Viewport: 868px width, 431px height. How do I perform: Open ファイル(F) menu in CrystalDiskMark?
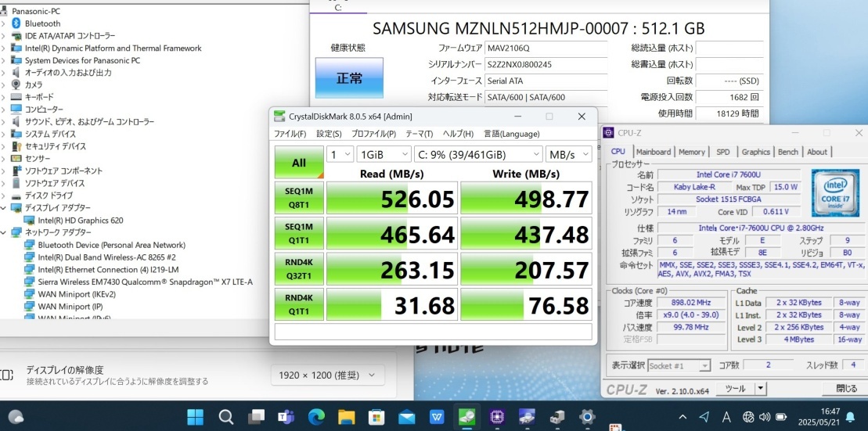[x=290, y=134]
